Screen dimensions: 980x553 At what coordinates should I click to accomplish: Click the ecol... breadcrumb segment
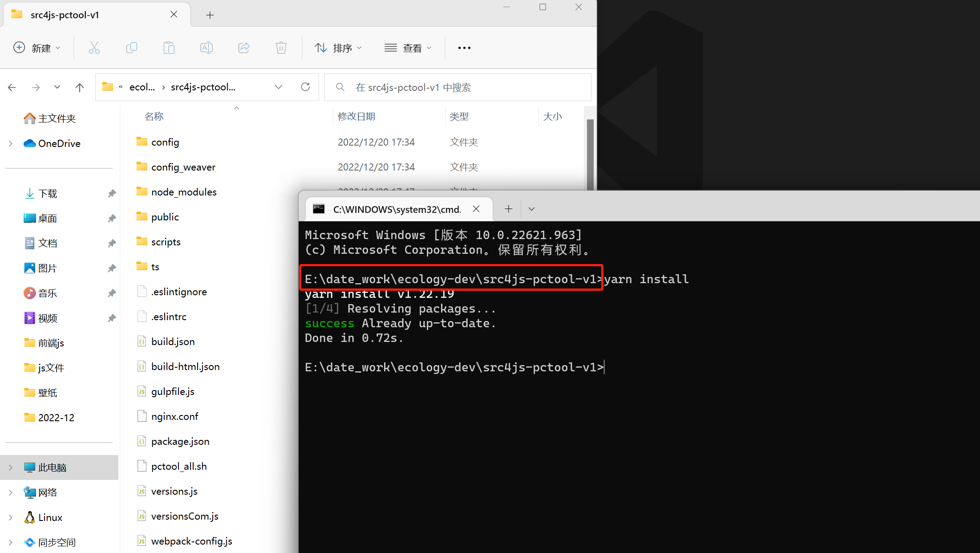(142, 87)
